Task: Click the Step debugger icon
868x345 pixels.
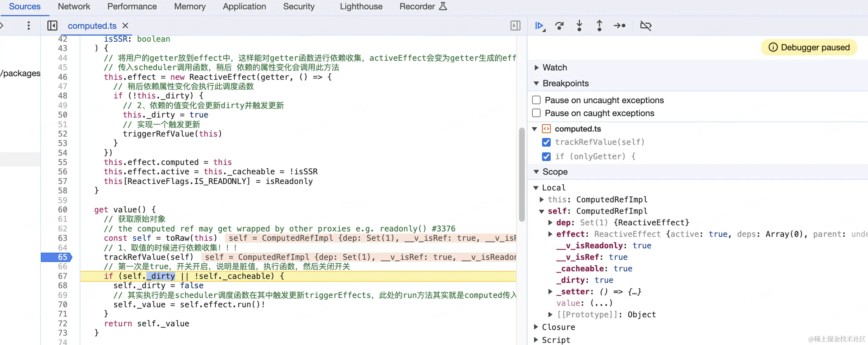Action: 620,26
